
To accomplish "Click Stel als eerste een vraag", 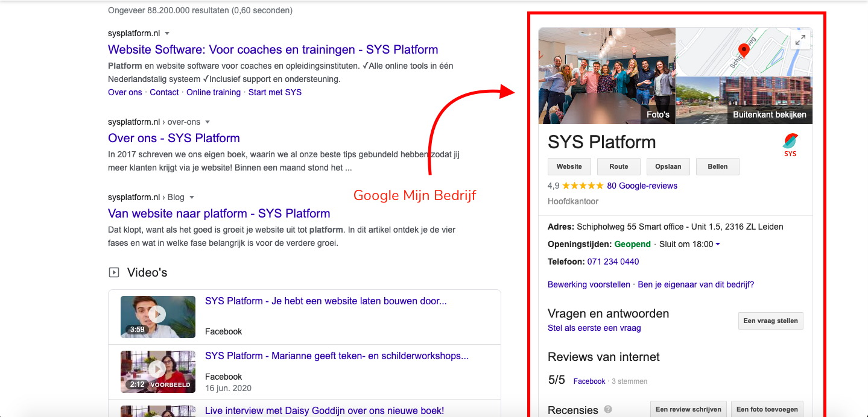I will [x=594, y=328].
